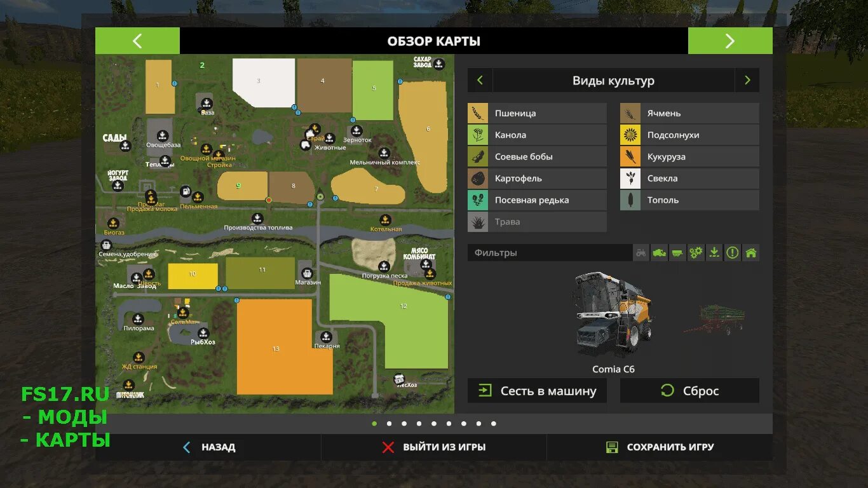Jump to fifth page dot indicator
The image size is (868, 488).
pos(434,423)
